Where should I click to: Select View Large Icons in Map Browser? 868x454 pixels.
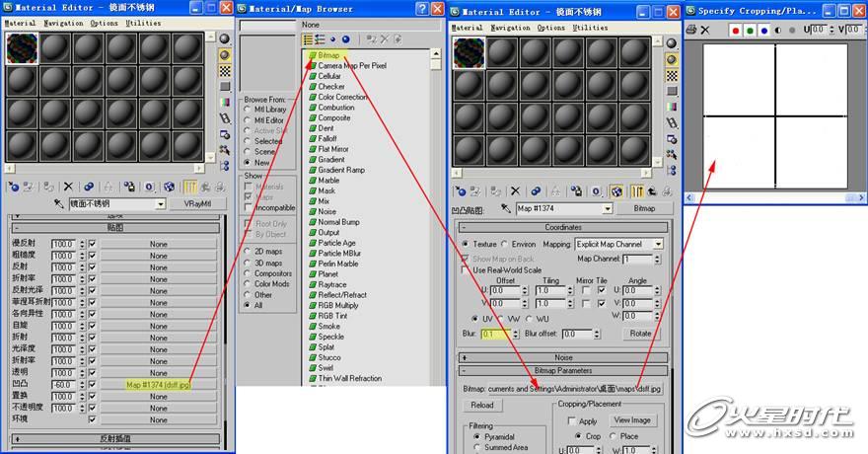[346, 39]
